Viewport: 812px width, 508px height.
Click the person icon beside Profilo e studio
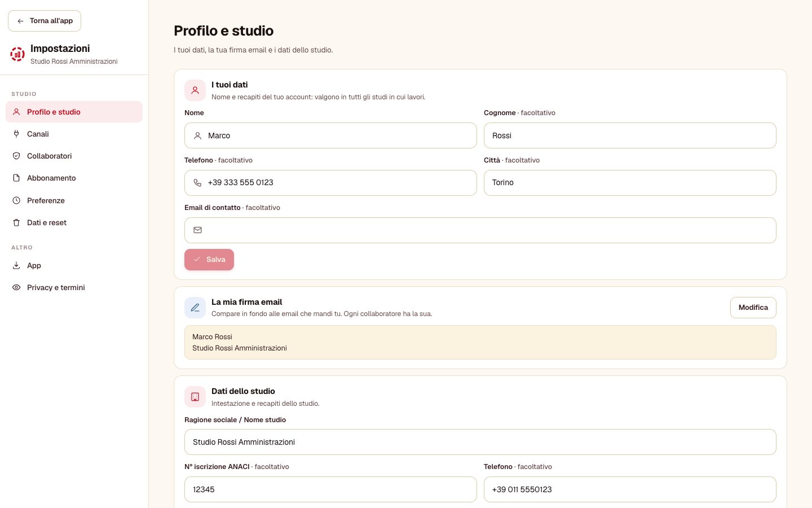tap(16, 112)
